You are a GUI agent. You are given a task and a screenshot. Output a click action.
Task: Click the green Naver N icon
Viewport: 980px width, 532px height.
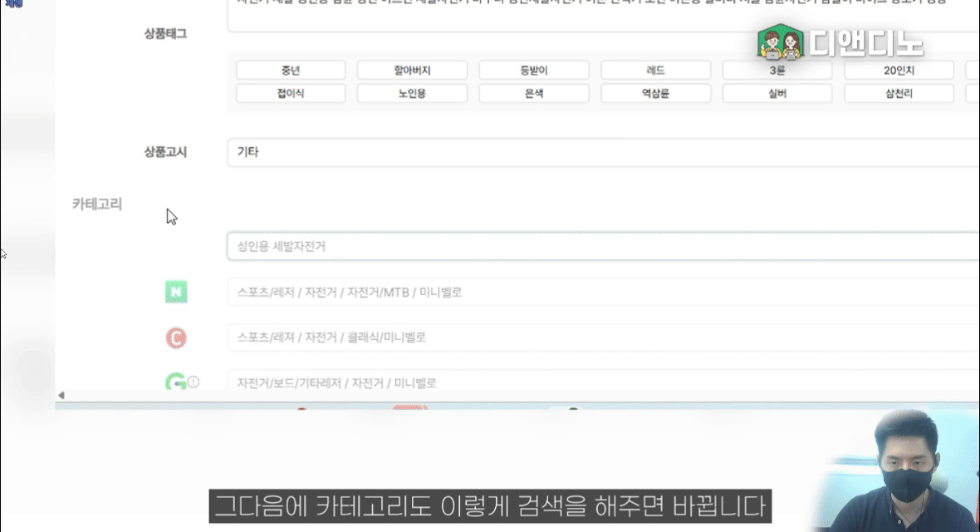point(176,292)
